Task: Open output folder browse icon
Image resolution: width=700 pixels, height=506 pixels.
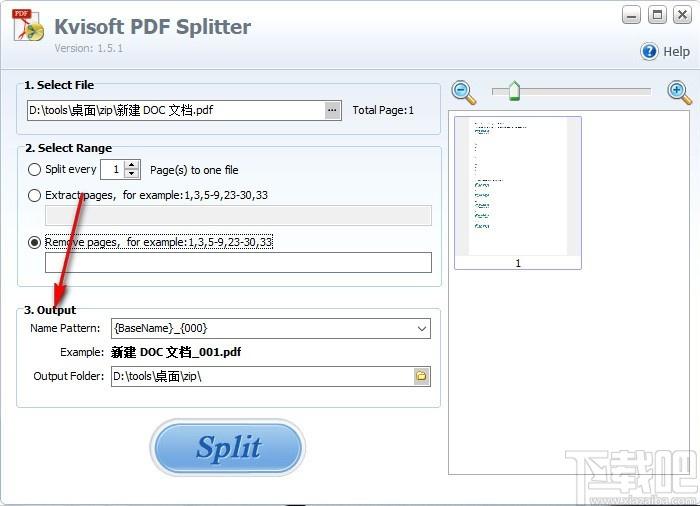Action: [x=421, y=376]
